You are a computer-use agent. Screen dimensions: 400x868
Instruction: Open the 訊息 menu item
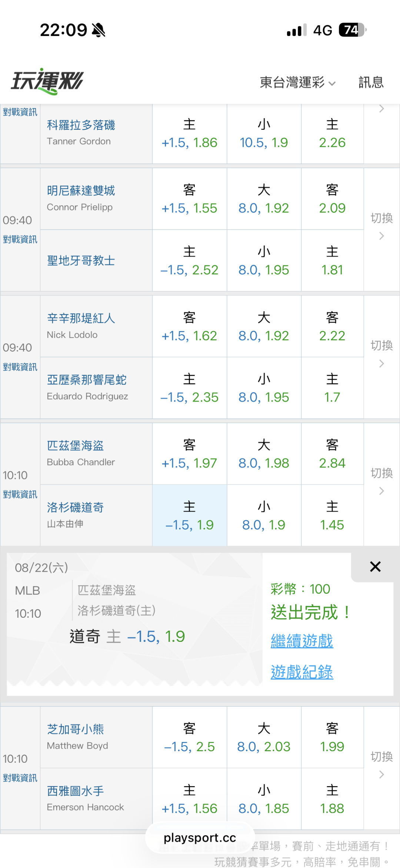[x=371, y=82]
